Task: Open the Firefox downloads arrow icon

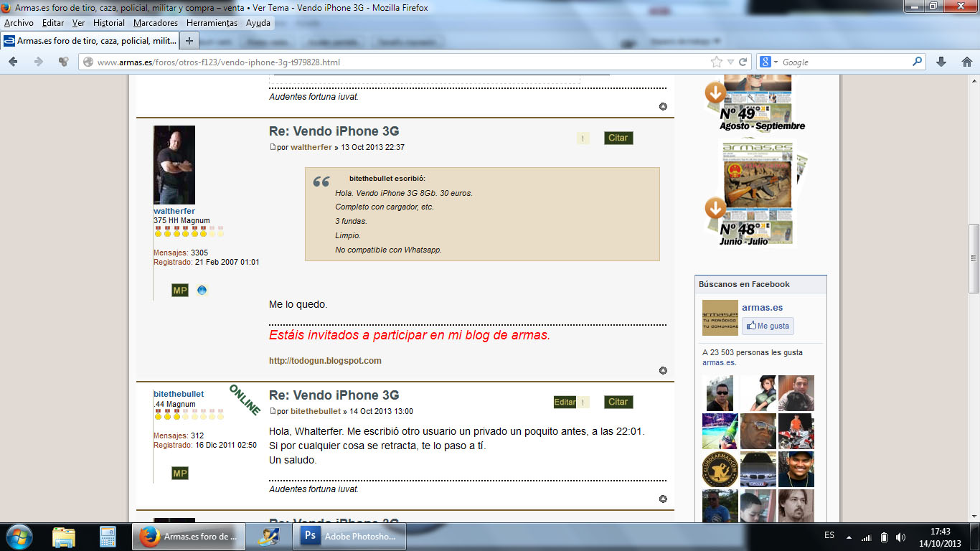Action: pyautogui.click(x=941, y=62)
